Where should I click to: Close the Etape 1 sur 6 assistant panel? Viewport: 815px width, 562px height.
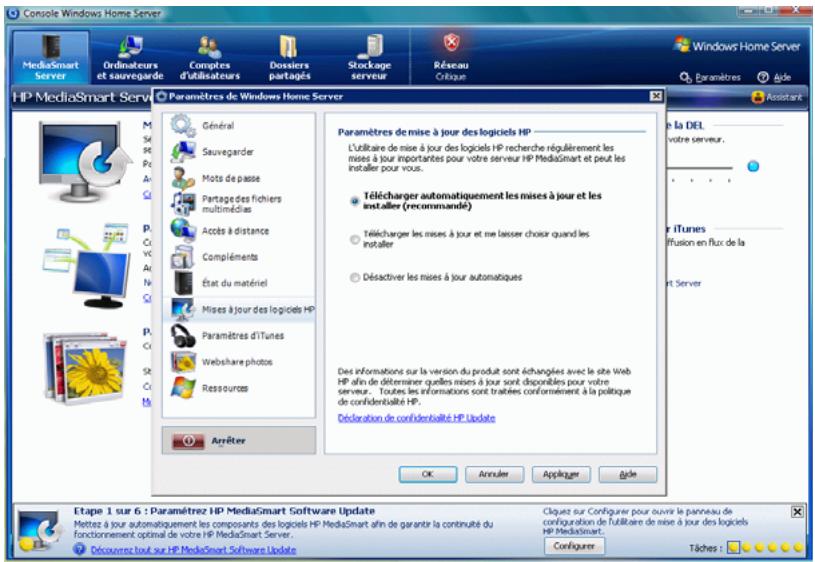pyautogui.click(x=797, y=512)
